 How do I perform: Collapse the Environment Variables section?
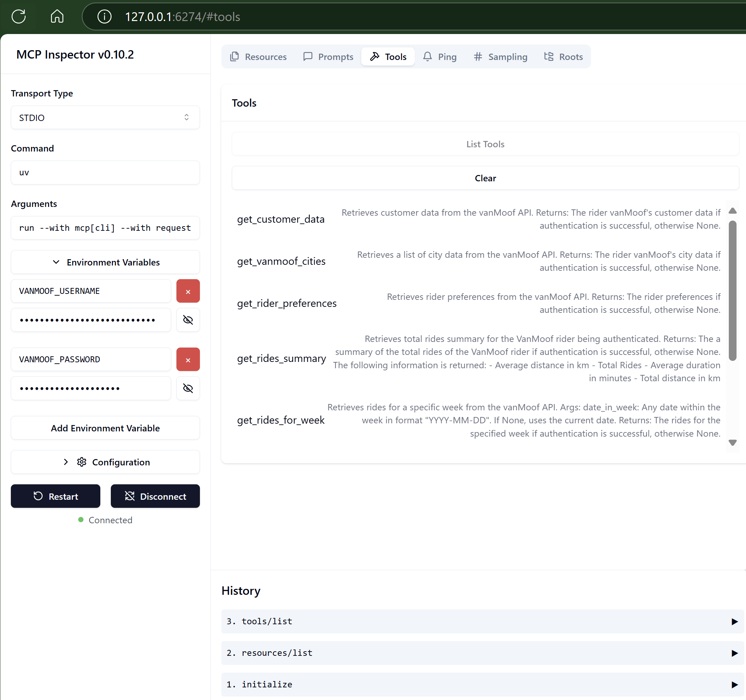(105, 262)
